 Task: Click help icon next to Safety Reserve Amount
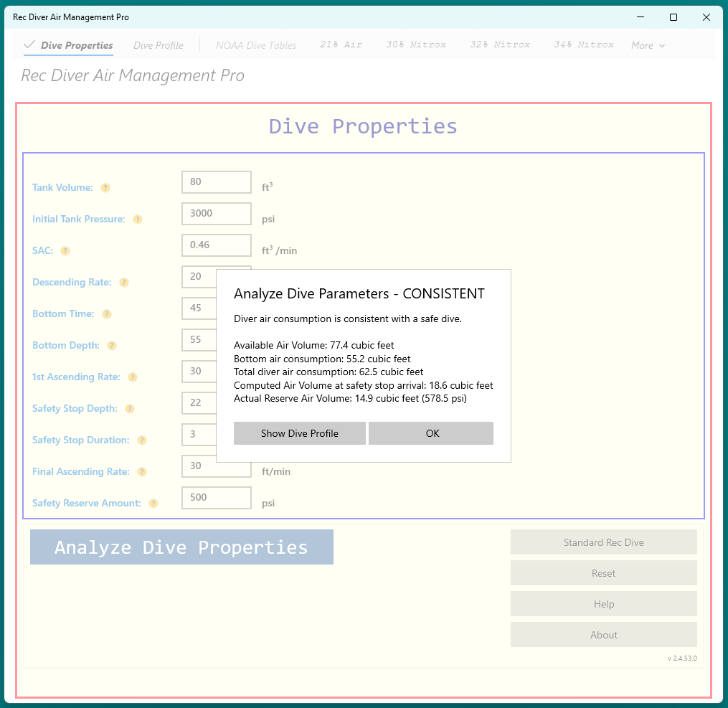click(153, 504)
